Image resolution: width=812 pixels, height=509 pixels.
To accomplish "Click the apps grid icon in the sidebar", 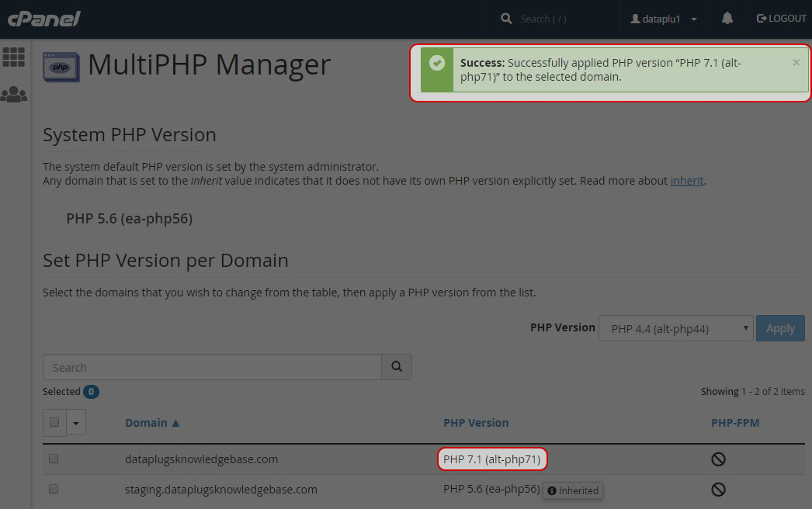I will point(14,57).
